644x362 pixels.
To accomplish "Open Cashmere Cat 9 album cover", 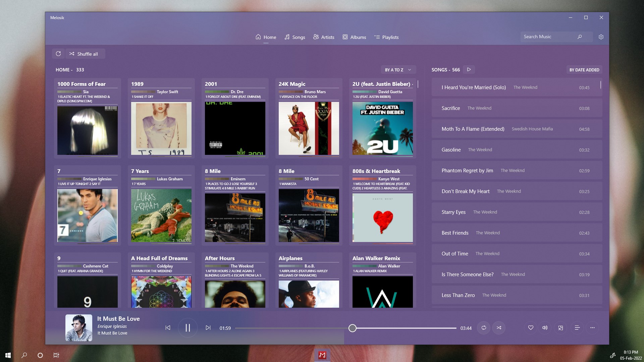I will coord(88,292).
